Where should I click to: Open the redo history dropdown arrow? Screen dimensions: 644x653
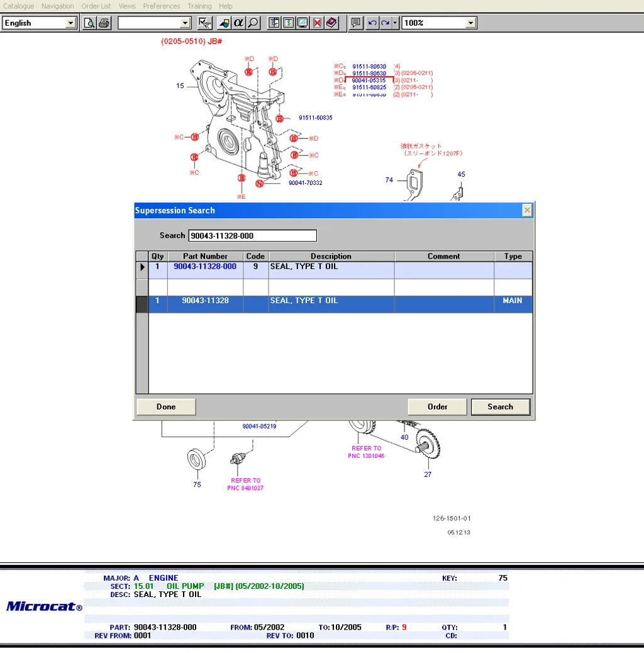pos(395,23)
